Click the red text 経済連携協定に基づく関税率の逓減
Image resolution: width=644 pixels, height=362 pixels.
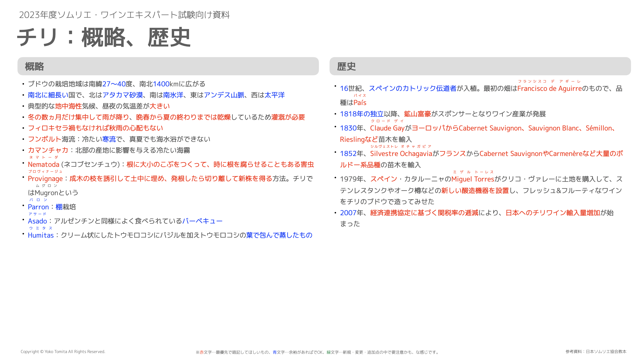[424, 213]
